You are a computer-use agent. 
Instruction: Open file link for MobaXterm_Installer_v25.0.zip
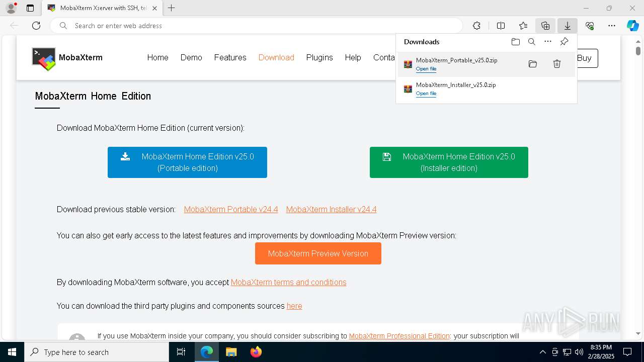pos(426,94)
